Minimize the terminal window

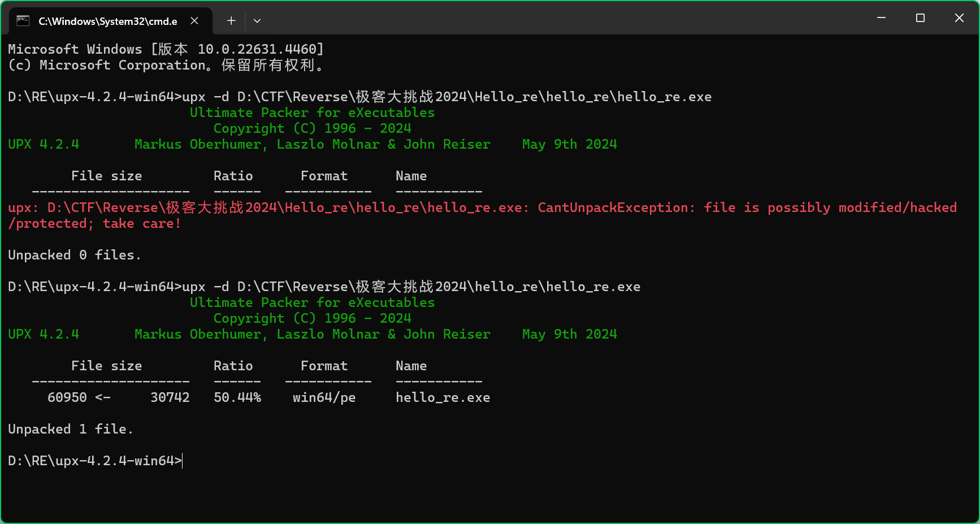881,18
